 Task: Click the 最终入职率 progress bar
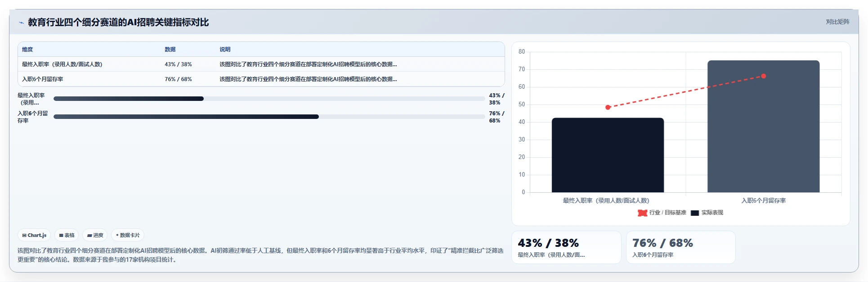click(x=269, y=99)
